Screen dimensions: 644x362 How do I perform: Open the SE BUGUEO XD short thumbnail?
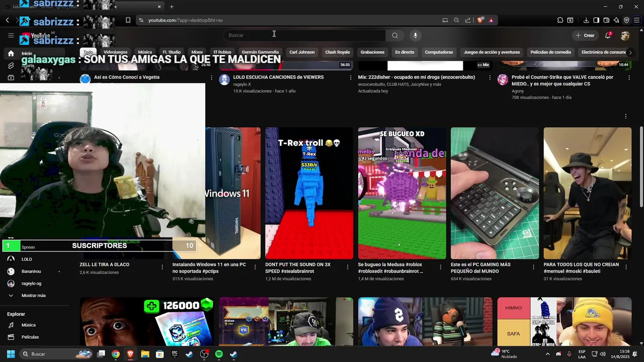coord(402,193)
